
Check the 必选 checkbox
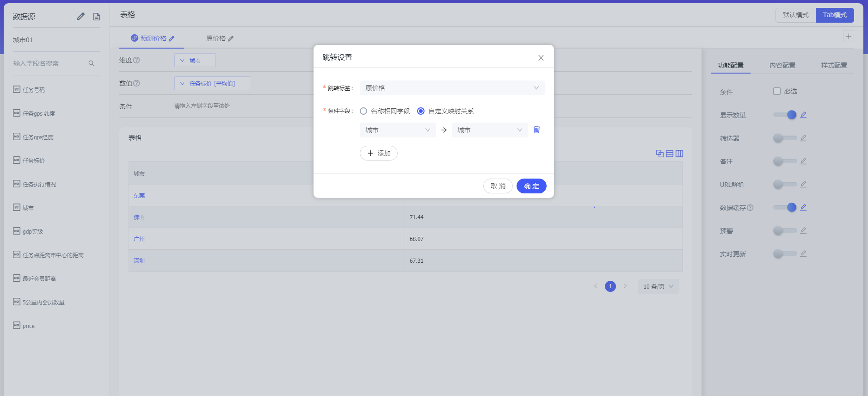pyautogui.click(x=777, y=91)
